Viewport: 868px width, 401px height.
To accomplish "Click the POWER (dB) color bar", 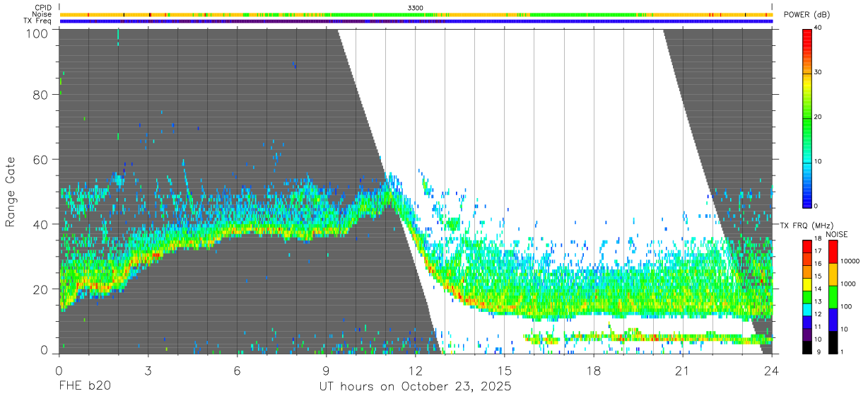I will point(808,117).
